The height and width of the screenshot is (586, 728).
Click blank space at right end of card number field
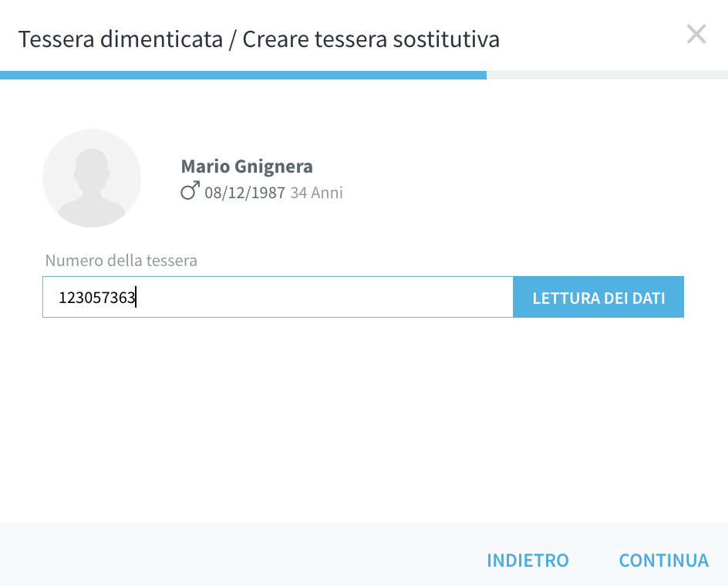tap(418, 297)
